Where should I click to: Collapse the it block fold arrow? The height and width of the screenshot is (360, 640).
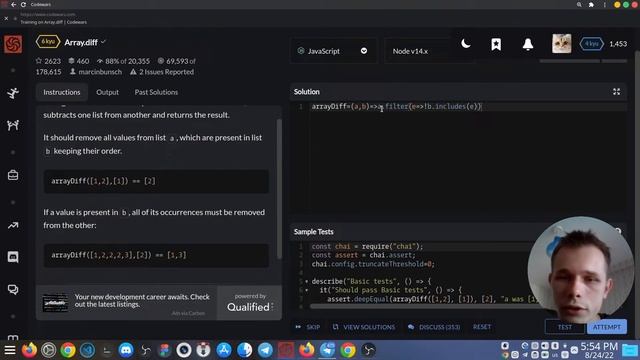[x=307, y=290]
